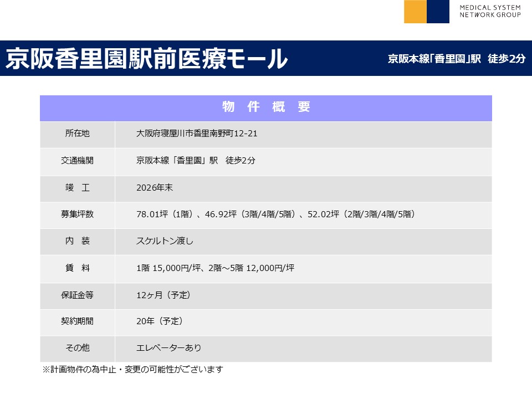This screenshot has width=532, height=399.
Task: Click the スケルトン渡し interior value
Action: pyautogui.click(x=165, y=241)
